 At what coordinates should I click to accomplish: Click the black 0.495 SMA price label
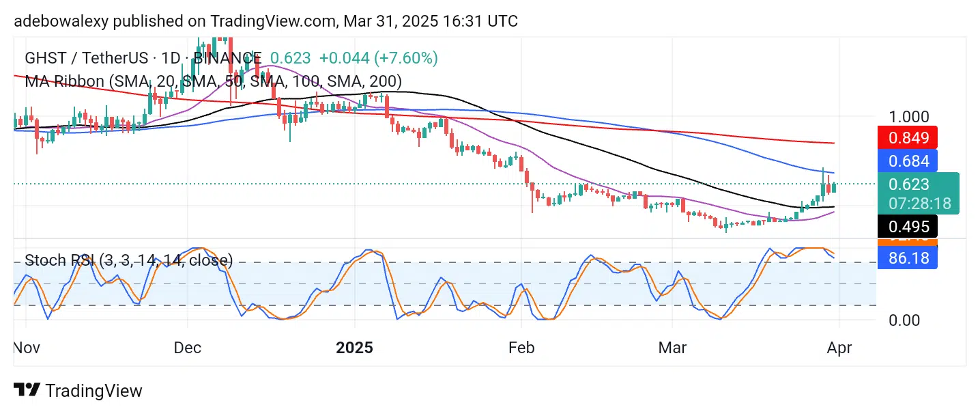(x=907, y=226)
